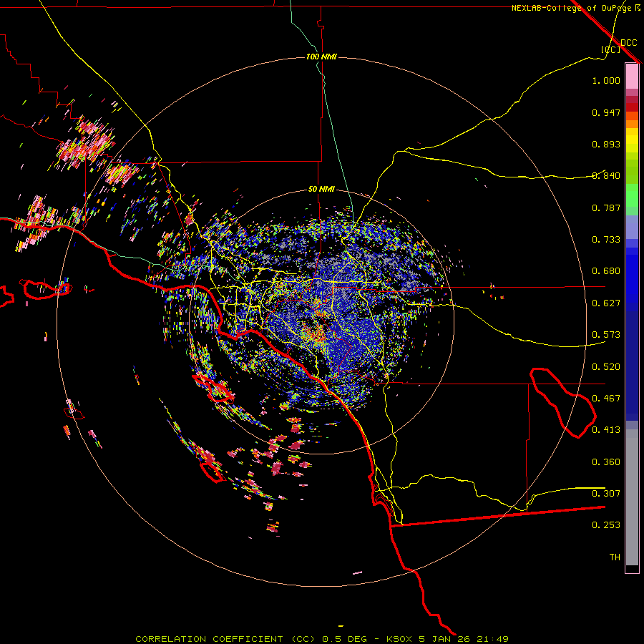Viewport: 644px width, 644px height.
Task: Pick the pink segment of the color bar
Action: 632,76
